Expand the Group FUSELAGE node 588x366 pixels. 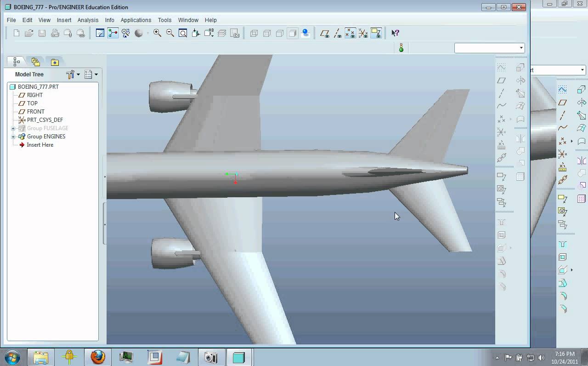(12, 128)
